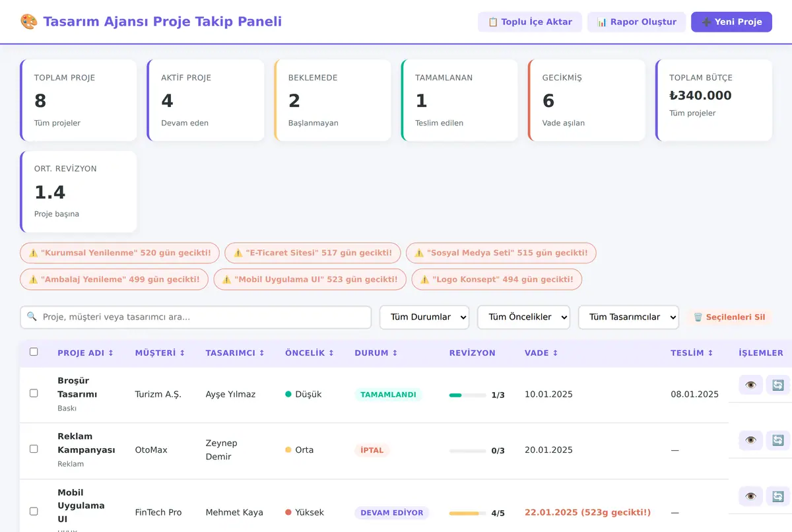Sort by the Vade column header
The width and height of the screenshot is (792, 532).
[542, 353]
